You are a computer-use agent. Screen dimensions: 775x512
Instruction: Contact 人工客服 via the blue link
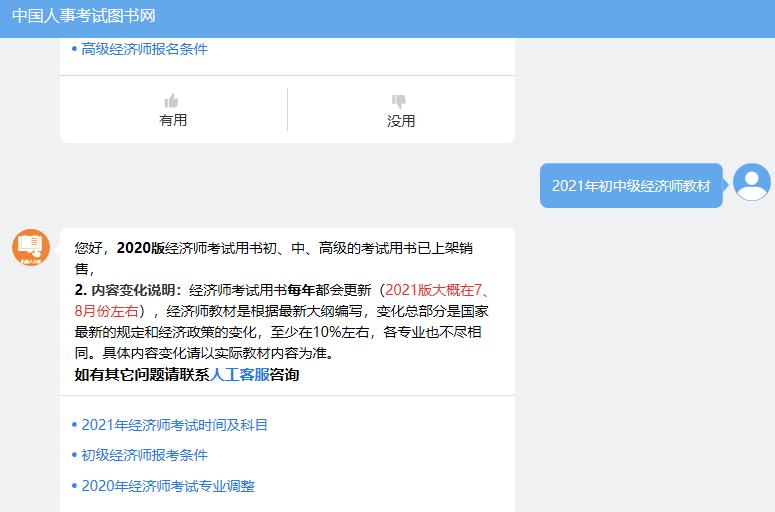pyautogui.click(x=240, y=375)
